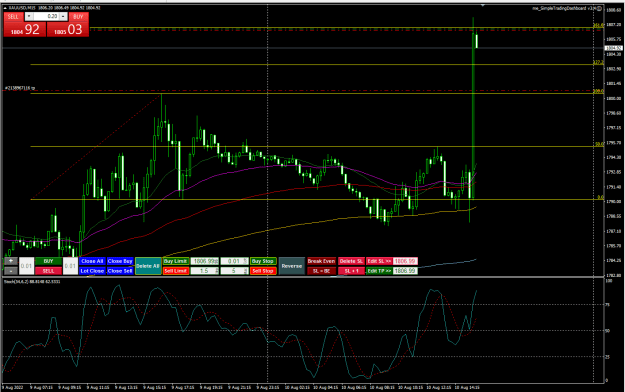Click the dashboard minus button
Viewport: 625px width, 392px height.
point(11,271)
